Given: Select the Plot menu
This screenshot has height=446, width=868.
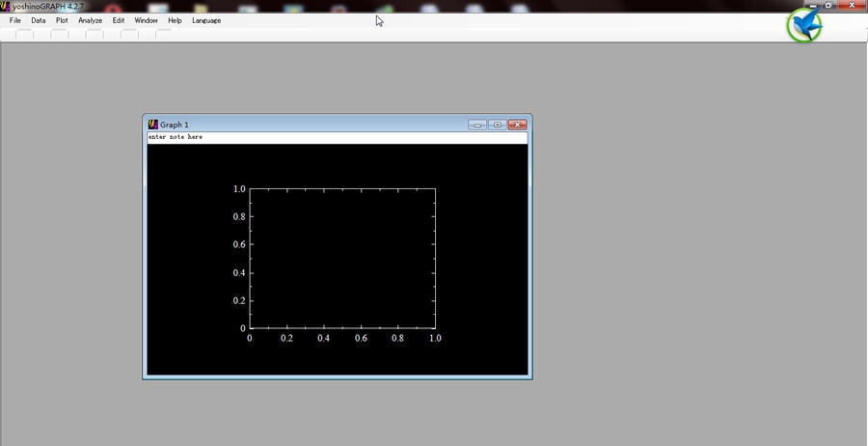Looking at the screenshot, I should [62, 20].
